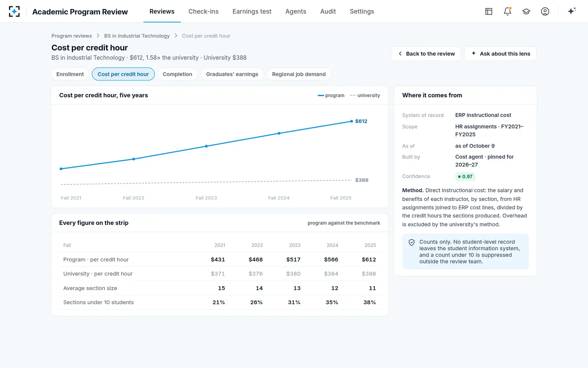The height and width of the screenshot is (368, 588).
Task: Go to Program reviews breadcrumb
Action: pos(71,36)
